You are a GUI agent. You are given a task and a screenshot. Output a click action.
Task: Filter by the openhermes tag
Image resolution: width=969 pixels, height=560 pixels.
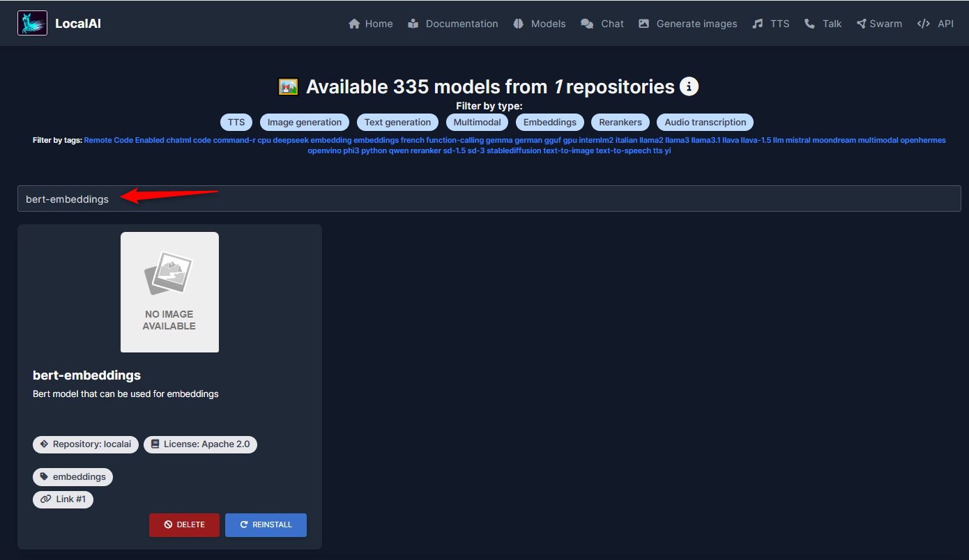tap(923, 140)
